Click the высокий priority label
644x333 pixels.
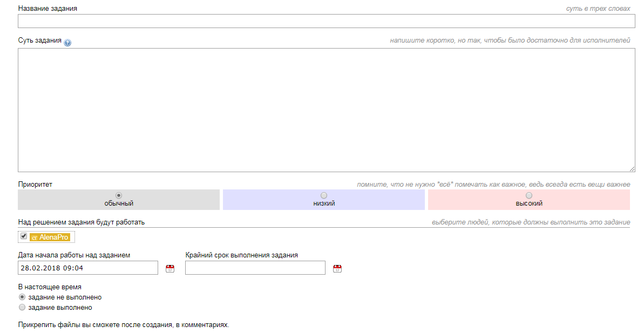529,203
